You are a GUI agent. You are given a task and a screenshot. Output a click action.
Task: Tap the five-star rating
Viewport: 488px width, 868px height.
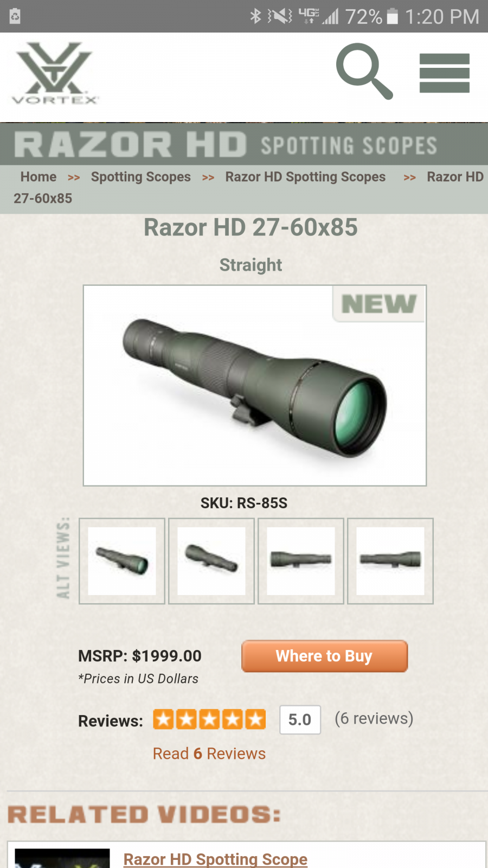pyautogui.click(x=209, y=719)
